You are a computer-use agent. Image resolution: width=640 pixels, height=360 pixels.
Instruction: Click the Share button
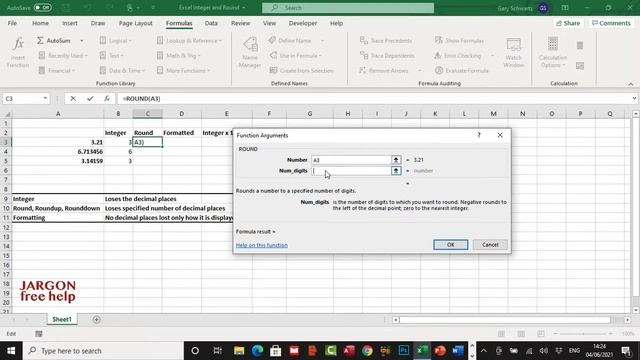click(x=568, y=23)
